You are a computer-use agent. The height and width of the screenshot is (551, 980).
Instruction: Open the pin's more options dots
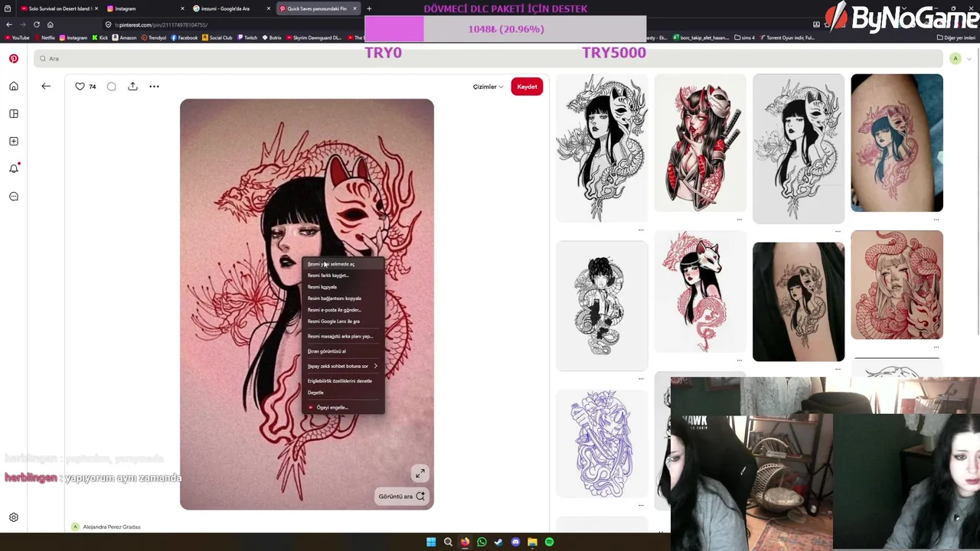[x=154, y=86]
